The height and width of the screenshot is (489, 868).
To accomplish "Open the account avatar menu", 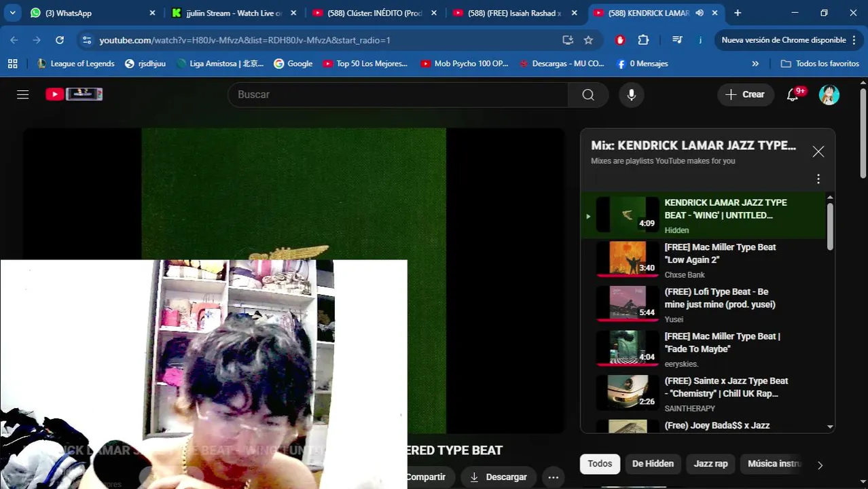I will point(829,94).
